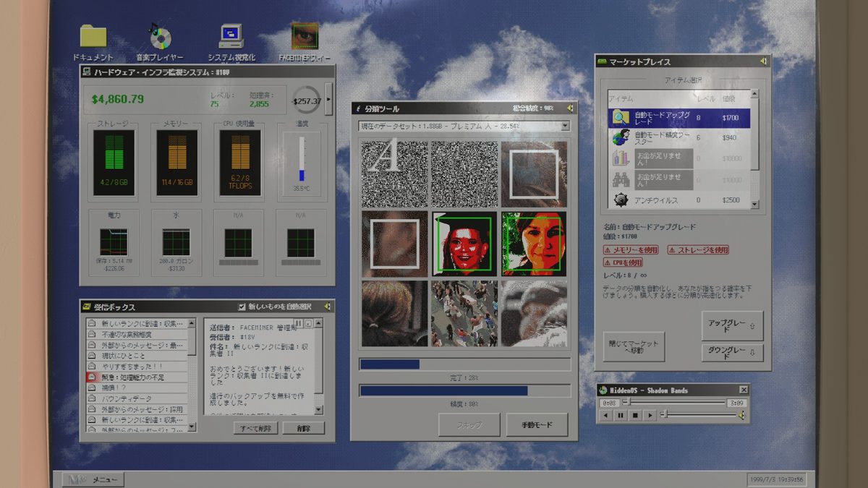Image resolution: width=868 pixels, height=488 pixels.
Task: Open the ドキュメント desktop folder
Action: point(93,37)
